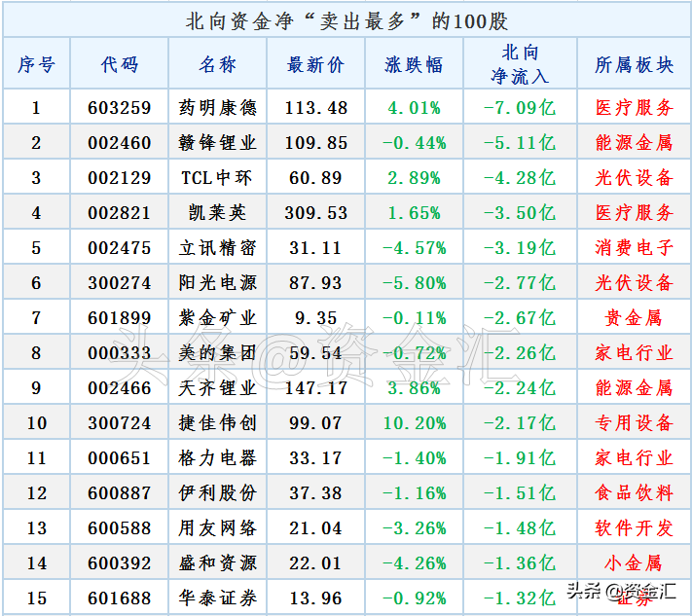Screen dimensions: 692x616
Task: Select the name 捷佳伟创
Action: tap(218, 423)
